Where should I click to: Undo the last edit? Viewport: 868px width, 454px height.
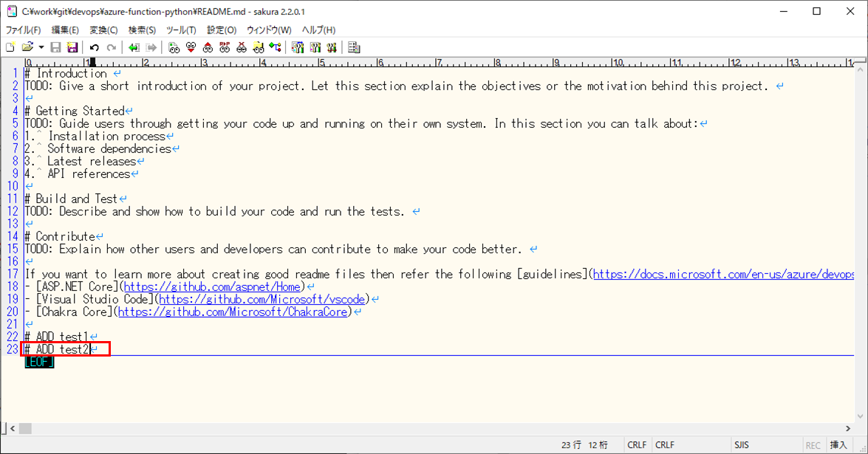coord(95,47)
